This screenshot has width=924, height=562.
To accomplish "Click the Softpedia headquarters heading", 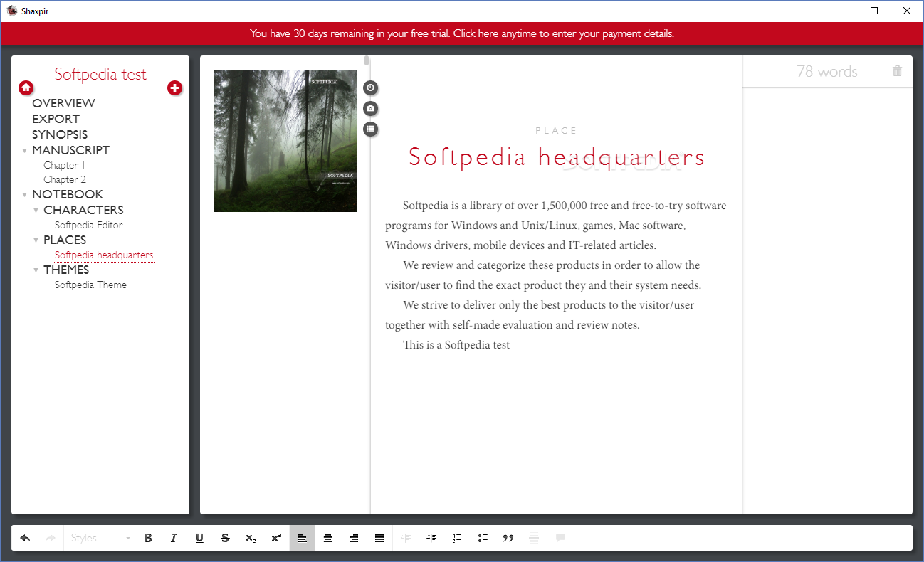I will coord(557,157).
